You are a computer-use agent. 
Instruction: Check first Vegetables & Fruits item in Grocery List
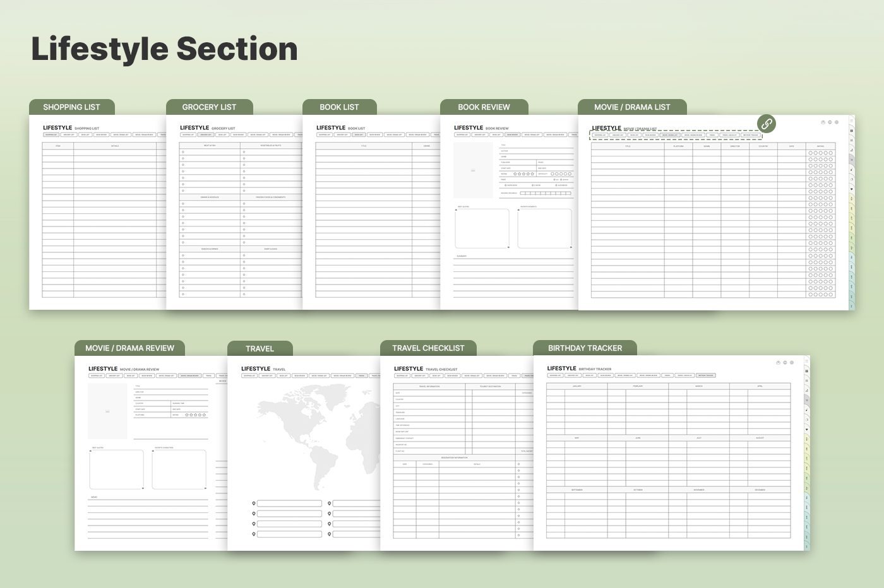(x=244, y=152)
